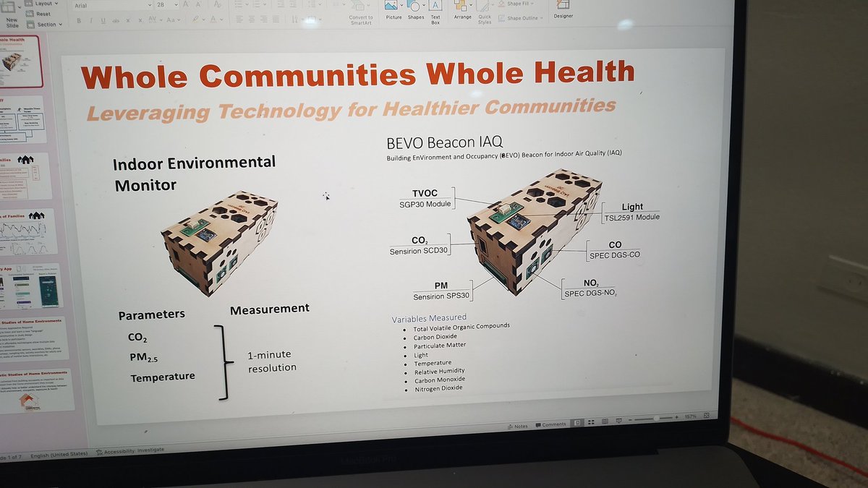Click the zoom out minus button

631,420
